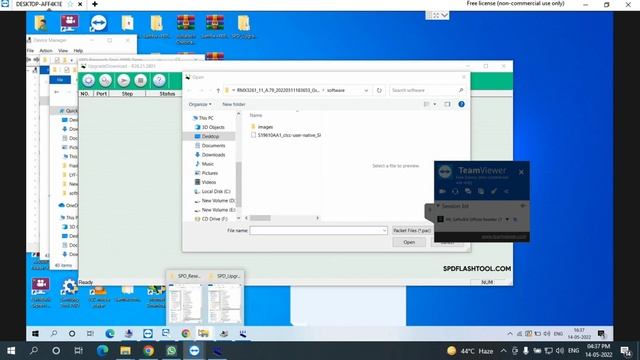Open the Organize dropdown in Open dialog
Viewport: 640px width, 360px height.
tap(200, 104)
